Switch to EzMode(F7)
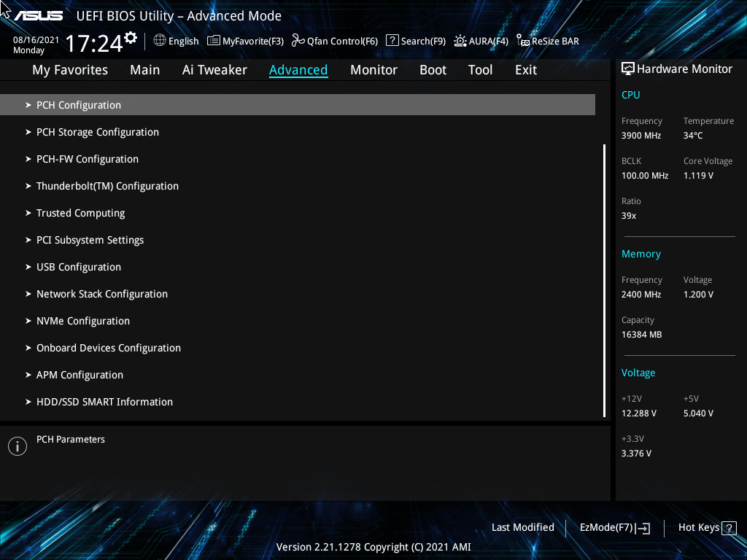747x560 pixels. tap(606, 528)
